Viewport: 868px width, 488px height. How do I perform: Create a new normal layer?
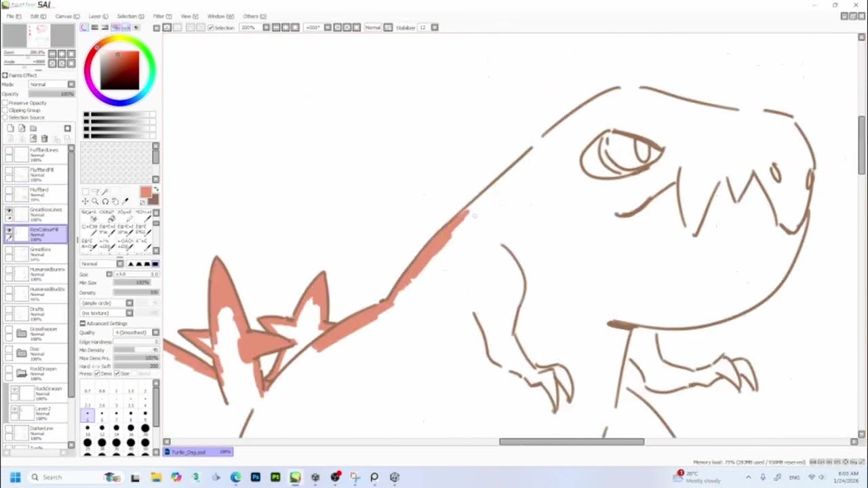pyautogui.click(x=10, y=128)
